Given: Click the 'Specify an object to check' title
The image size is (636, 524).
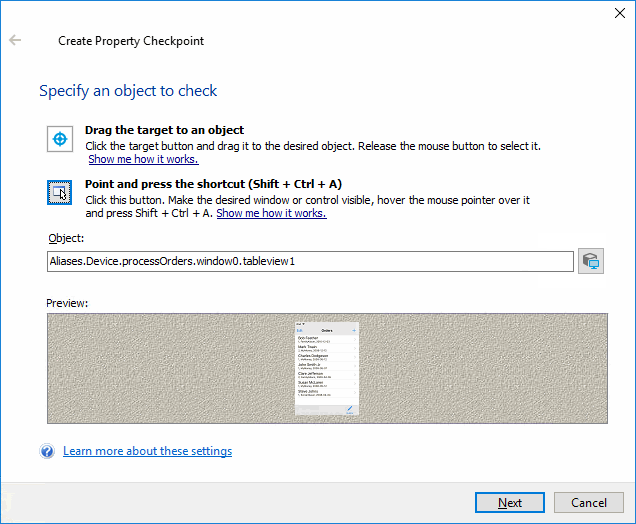Looking at the screenshot, I should pyautogui.click(x=128, y=91).
